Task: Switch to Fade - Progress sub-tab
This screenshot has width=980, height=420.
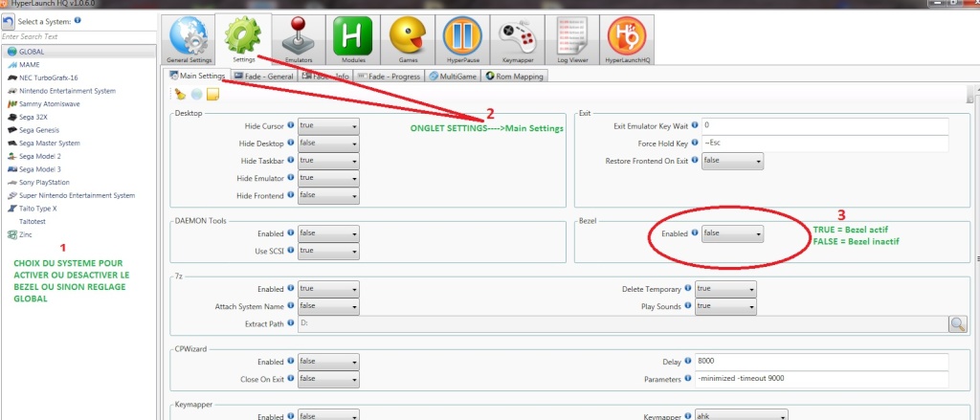Action: tap(389, 77)
